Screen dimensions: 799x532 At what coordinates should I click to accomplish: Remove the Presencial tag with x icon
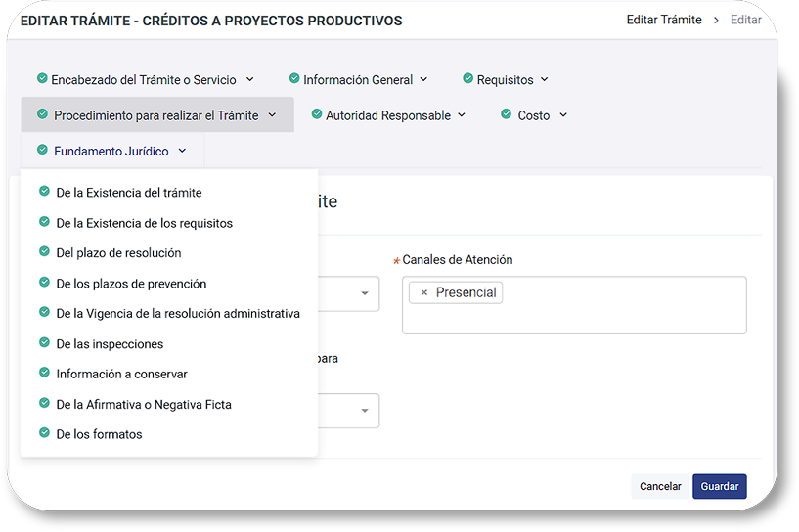coord(423,292)
